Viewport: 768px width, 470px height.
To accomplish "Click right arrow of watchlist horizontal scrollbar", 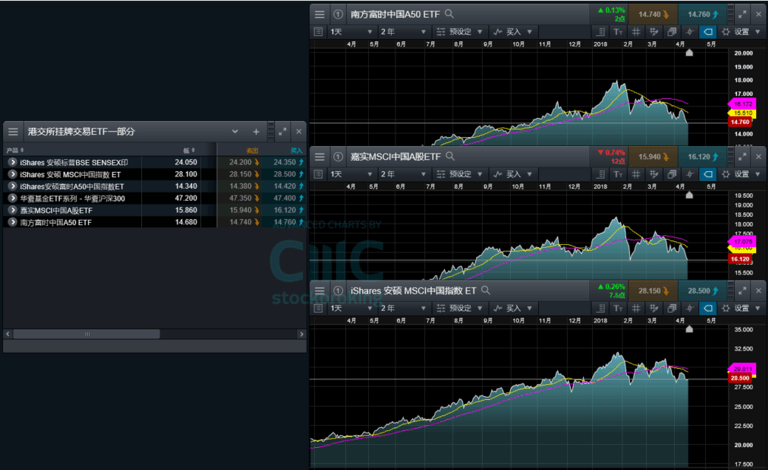I will click(x=301, y=334).
